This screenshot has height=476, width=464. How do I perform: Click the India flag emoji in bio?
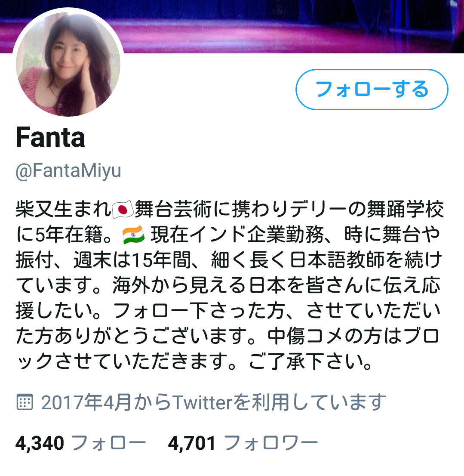click(x=133, y=235)
